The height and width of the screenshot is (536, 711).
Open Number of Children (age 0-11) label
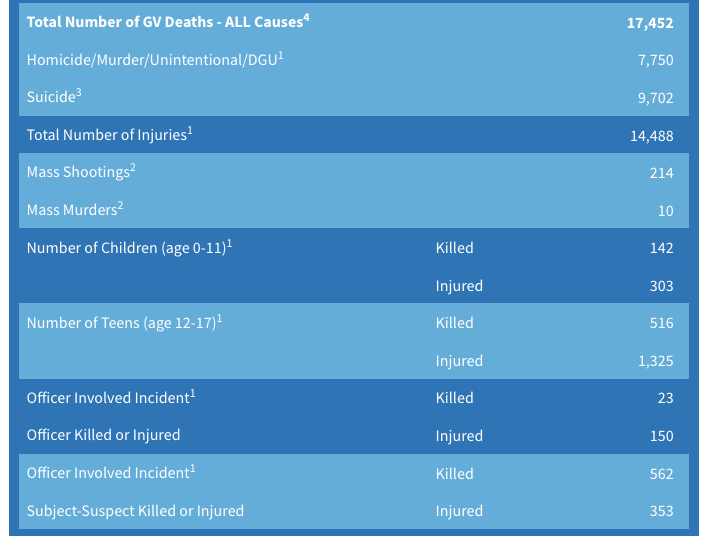point(129,248)
